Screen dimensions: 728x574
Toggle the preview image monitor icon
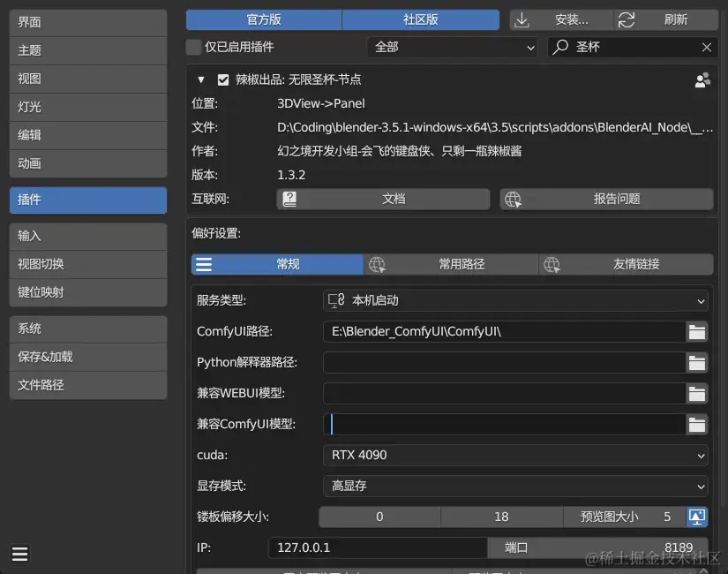click(697, 517)
